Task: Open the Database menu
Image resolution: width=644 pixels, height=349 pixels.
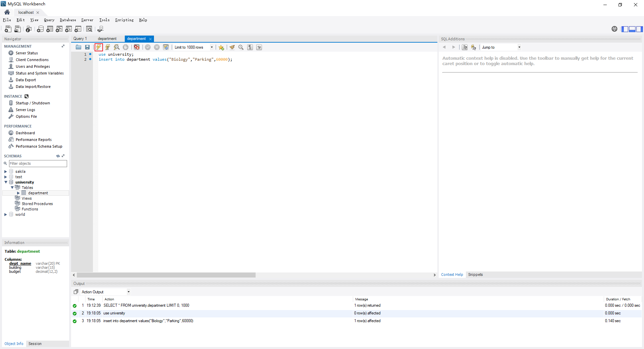Action: pyautogui.click(x=68, y=20)
